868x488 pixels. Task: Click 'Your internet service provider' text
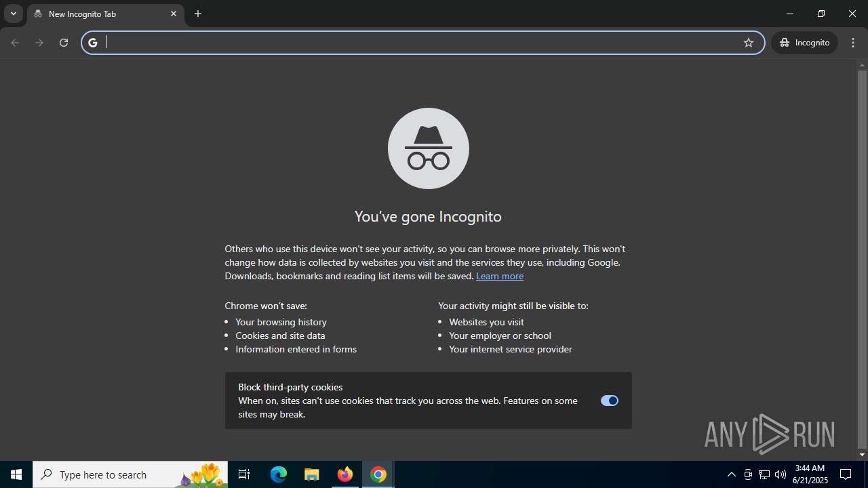click(511, 349)
